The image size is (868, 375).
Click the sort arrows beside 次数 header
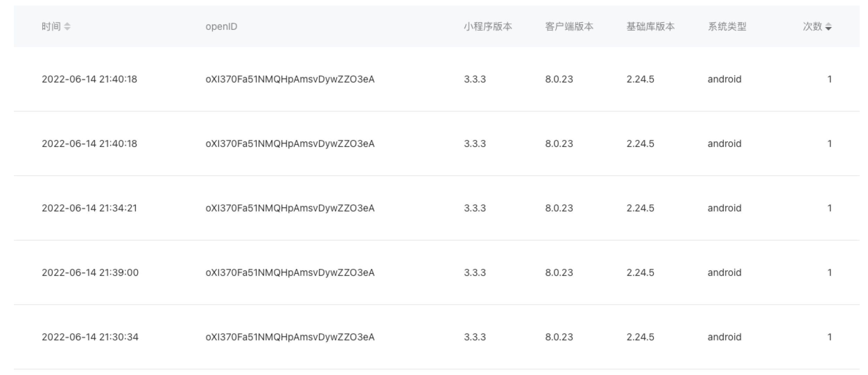click(828, 27)
